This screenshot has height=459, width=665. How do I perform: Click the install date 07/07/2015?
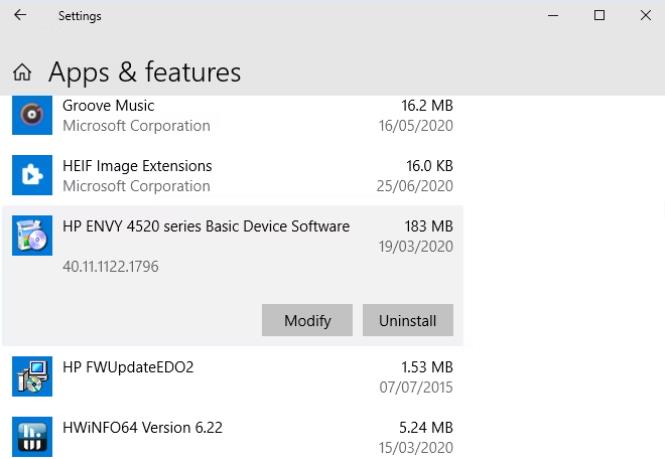pos(416,387)
